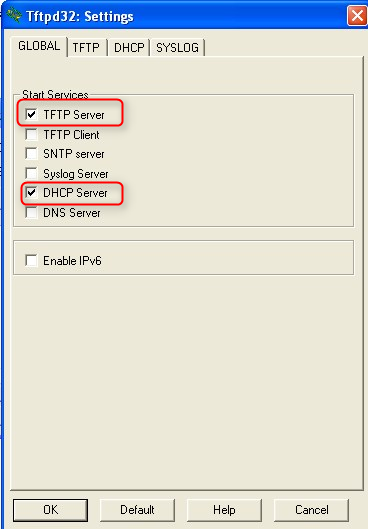Go to the SYSLOG tab
Viewport: 368px width, 529px height.
[177, 48]
